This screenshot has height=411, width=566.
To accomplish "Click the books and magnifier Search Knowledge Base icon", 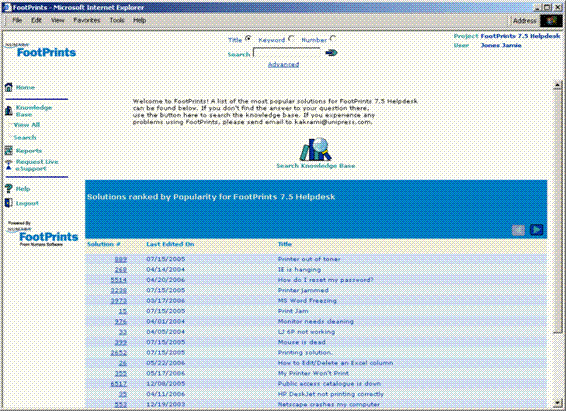I will pos(315,149).
